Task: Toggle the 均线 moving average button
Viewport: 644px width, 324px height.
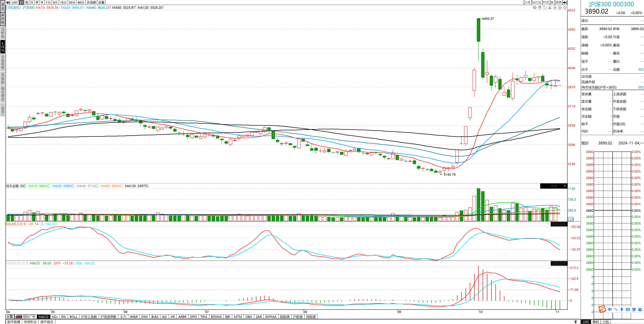Action: (546, 3)
